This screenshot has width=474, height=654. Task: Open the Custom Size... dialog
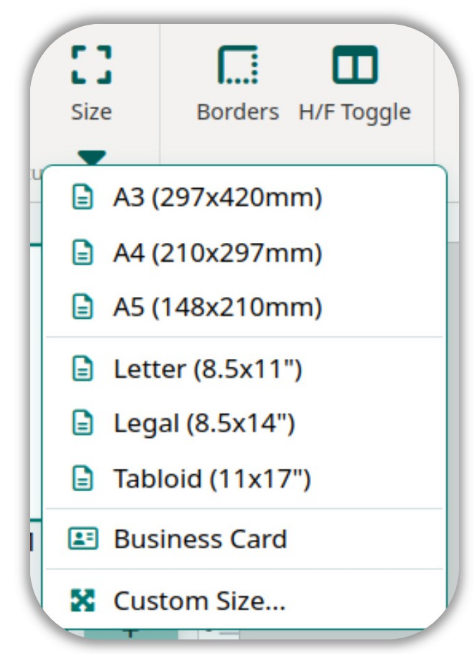(244, 601)
